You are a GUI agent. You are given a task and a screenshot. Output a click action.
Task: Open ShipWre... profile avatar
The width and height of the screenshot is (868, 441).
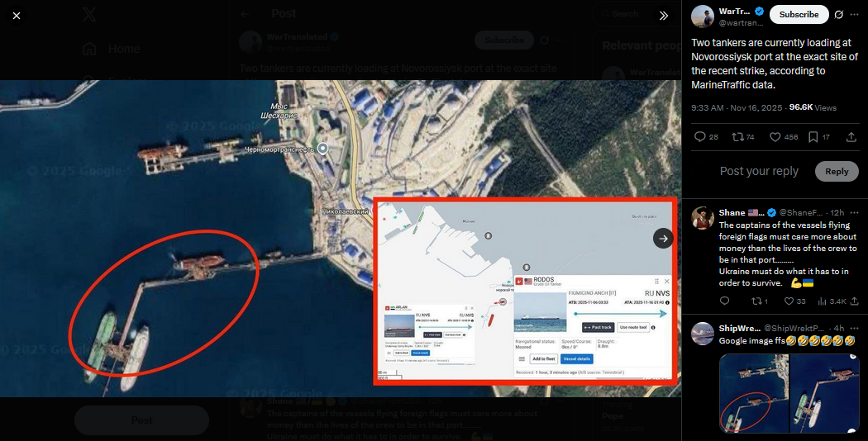703,334
